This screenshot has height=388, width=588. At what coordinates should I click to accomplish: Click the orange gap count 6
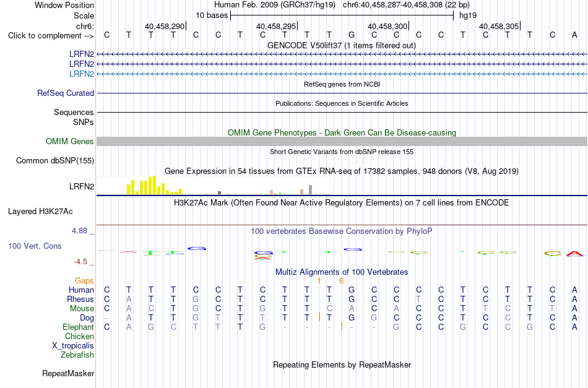click(341, 280)
